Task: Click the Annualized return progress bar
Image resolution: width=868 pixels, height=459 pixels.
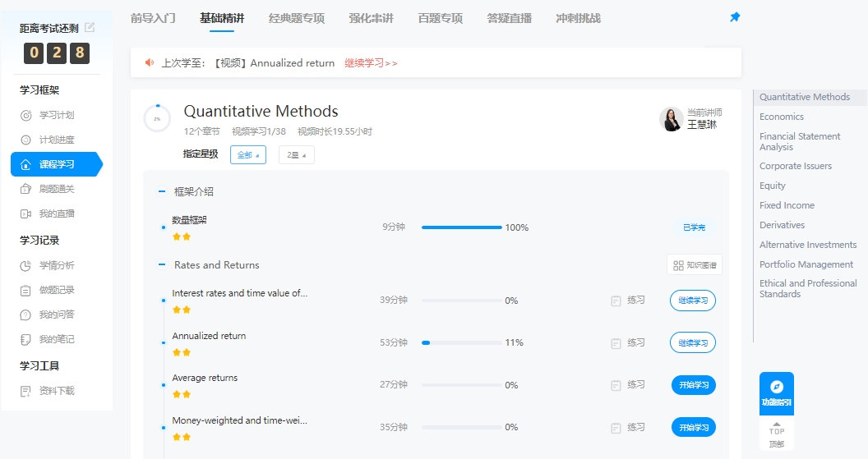Action: pos(461,342)
